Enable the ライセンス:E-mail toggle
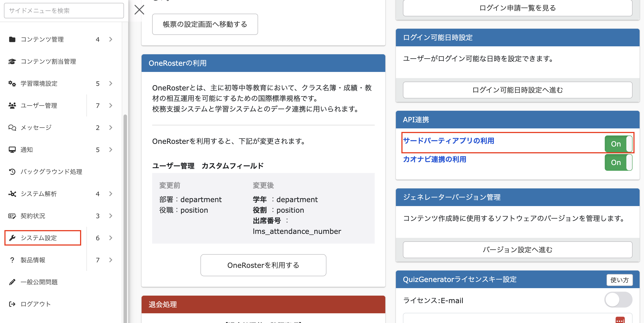Image resolution: width=644 pixels, height=323 pixels. (618, 299)
